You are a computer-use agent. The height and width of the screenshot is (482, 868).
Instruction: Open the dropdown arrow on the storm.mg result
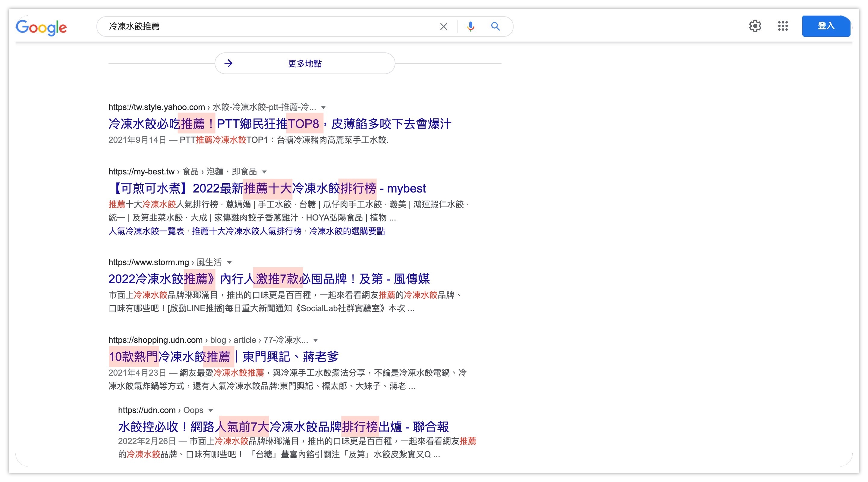pos(229,262)
